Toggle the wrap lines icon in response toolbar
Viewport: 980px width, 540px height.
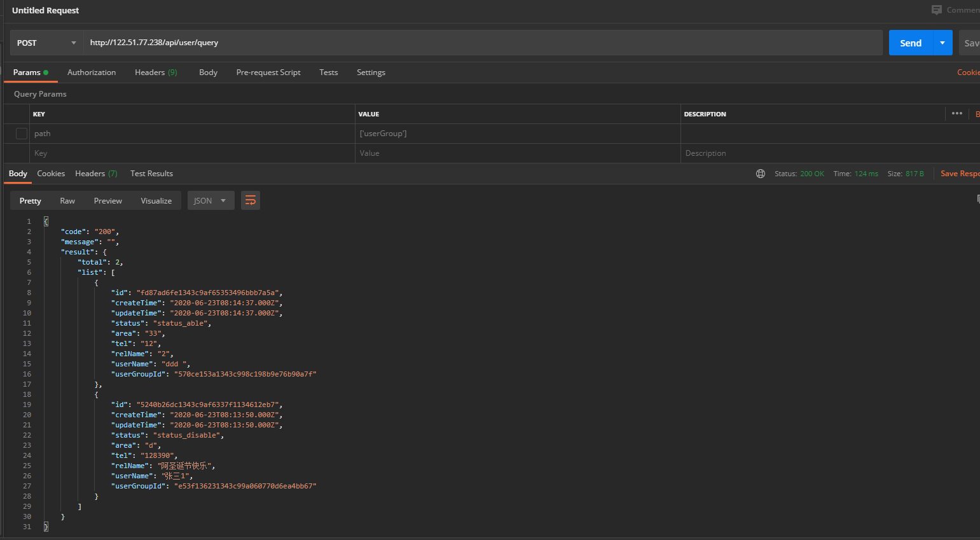click(251, 200)
